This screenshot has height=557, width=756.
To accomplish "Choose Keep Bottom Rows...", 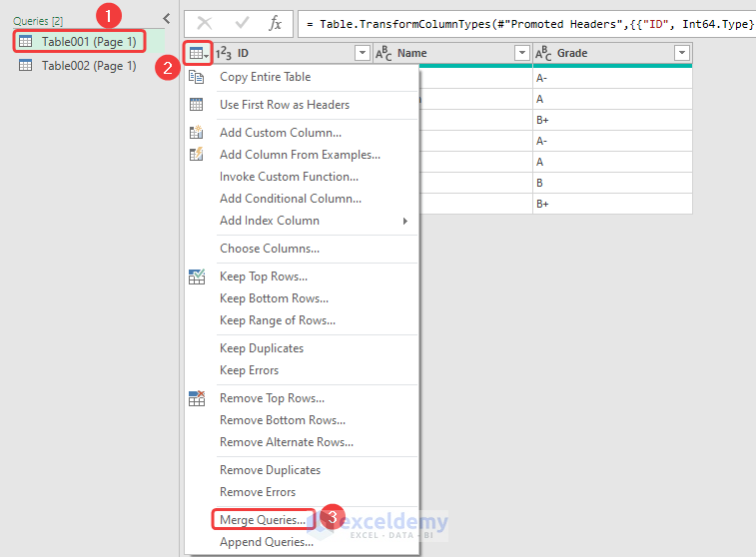I will click(274, 298).
